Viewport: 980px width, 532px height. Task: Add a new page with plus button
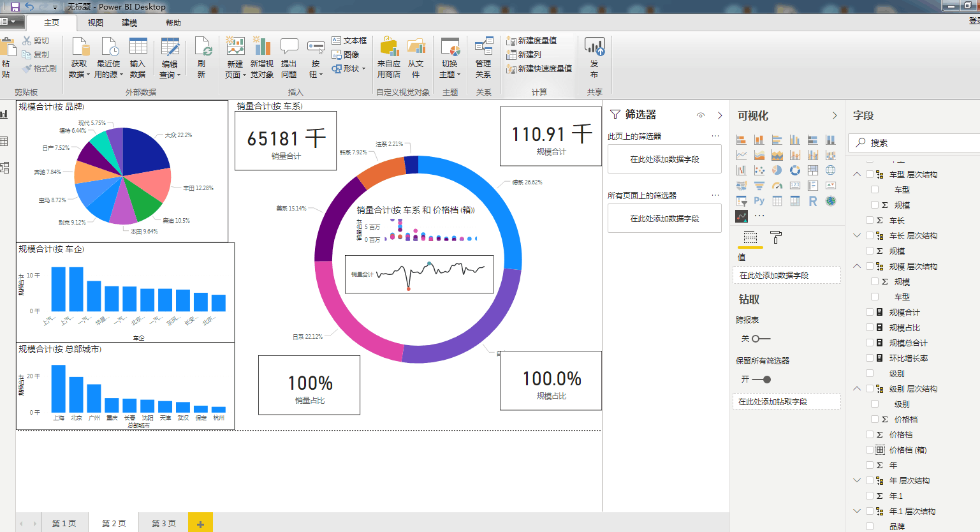[x=200, y=524]
